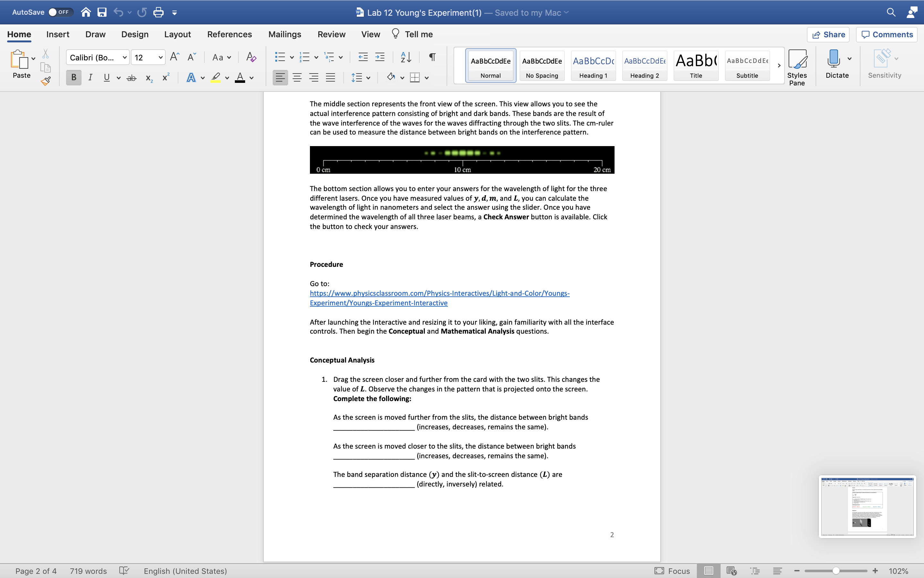Cut selection with scissors icon
The height and width of the screenshot is (578, 924).
pos(46,54)
